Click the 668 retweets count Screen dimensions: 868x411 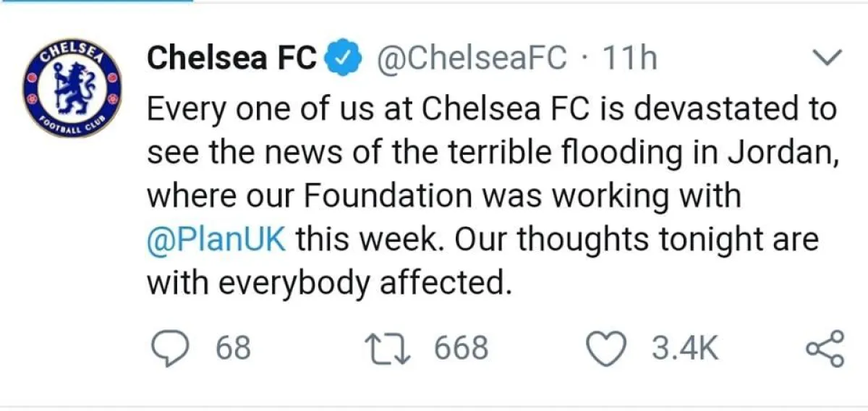coord(461,349)
